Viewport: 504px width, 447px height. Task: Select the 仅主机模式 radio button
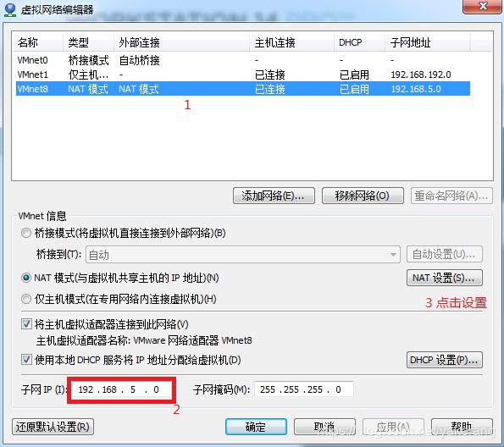pyautogui.click(x=26, y=299)
